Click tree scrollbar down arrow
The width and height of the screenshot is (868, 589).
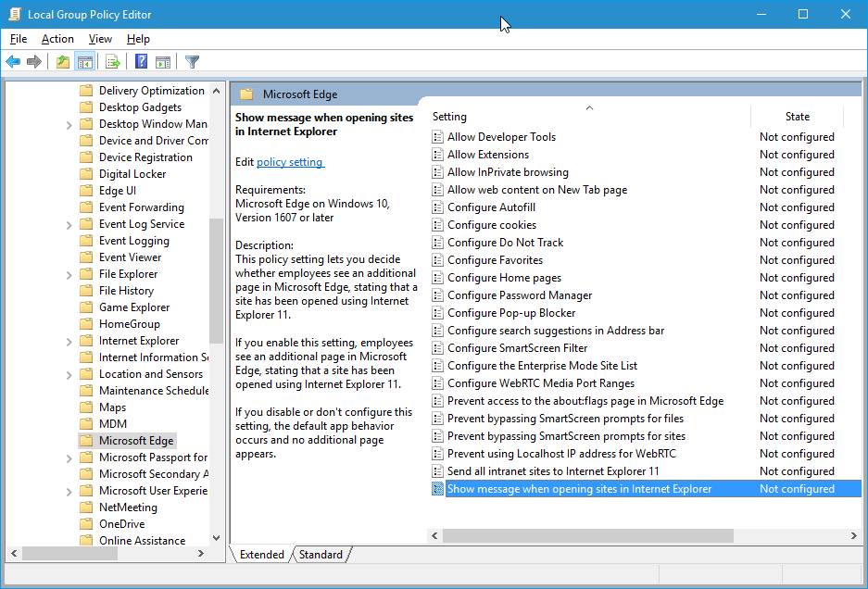pos(217,537)
